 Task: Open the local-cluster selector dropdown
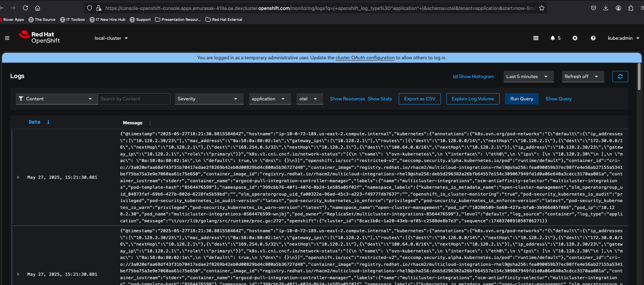[x=111, y=38]
